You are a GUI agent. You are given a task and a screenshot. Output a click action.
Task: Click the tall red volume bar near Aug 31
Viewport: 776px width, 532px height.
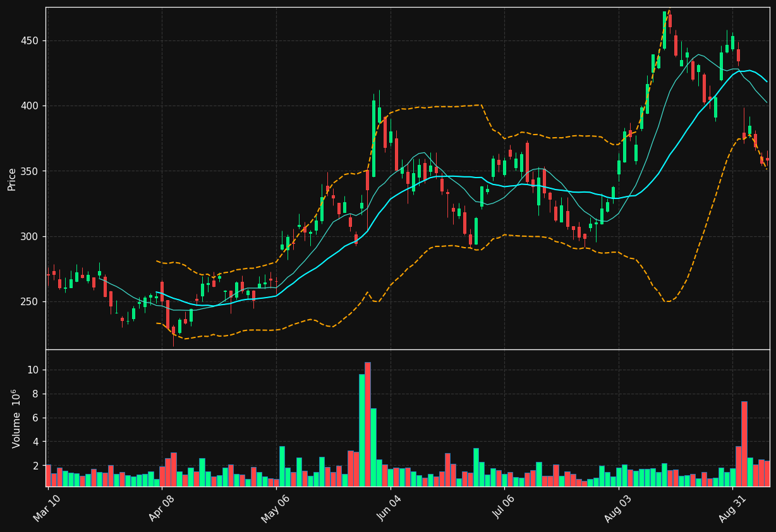pos(744,444)
